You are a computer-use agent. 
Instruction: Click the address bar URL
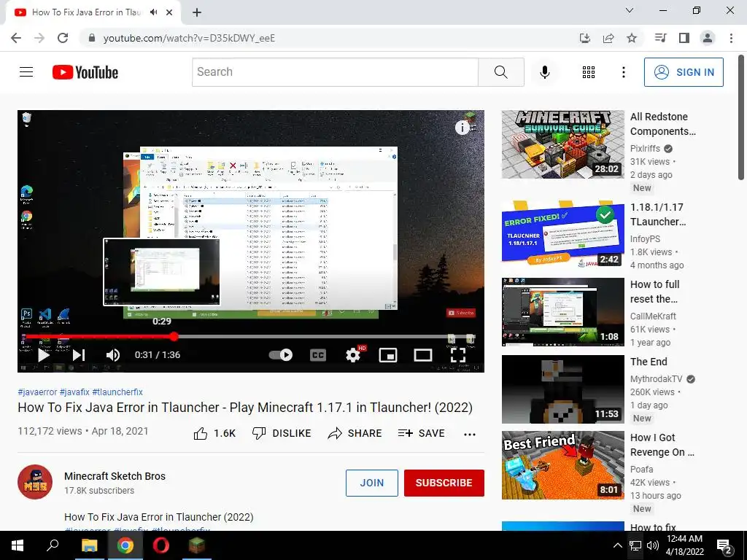pyautogui.click(x=189, y=38)
